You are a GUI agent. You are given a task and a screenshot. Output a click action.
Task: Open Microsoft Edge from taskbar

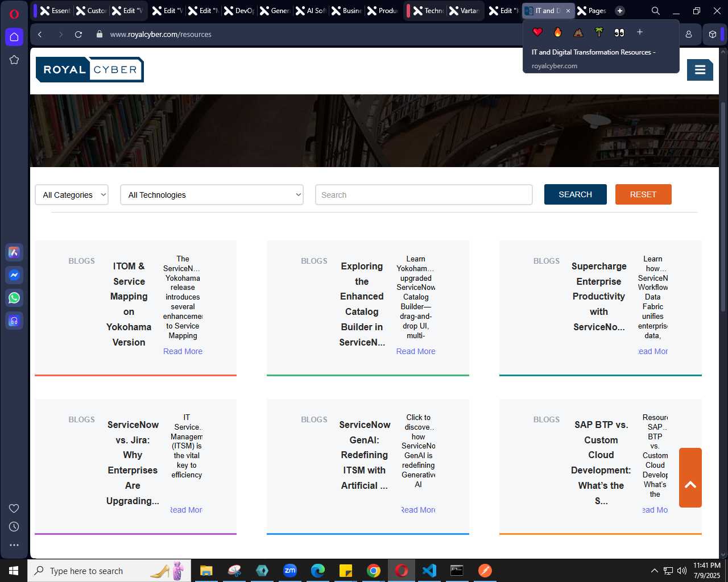pos(318,571)
